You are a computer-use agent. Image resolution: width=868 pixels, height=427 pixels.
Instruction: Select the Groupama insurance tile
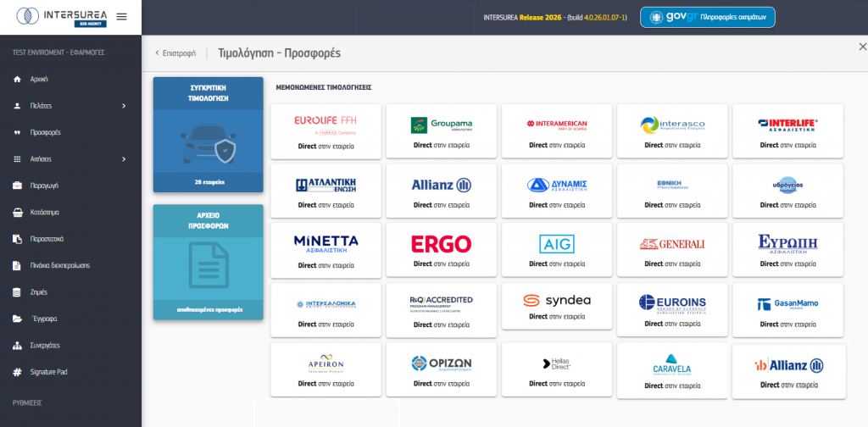[440, 130]
